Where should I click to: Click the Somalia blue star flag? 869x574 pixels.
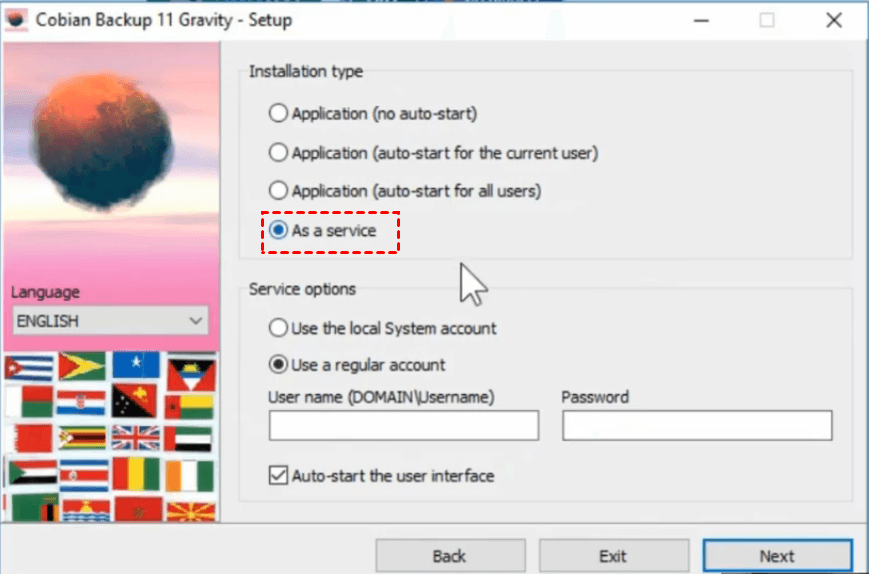tap(136, 364)
